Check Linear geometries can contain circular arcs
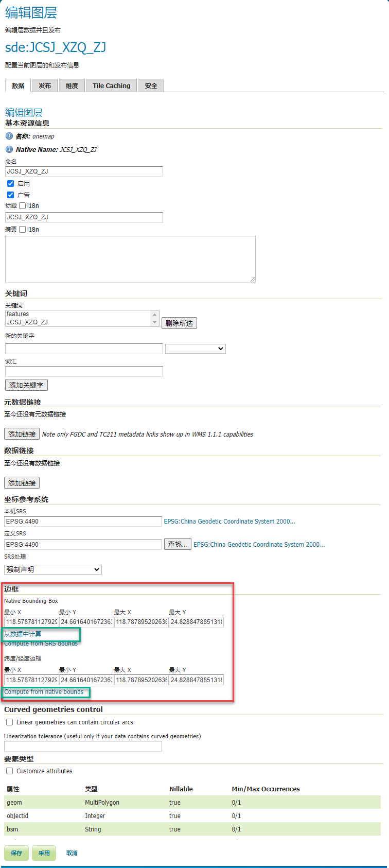Screen dimensions: 389x868 10,722
